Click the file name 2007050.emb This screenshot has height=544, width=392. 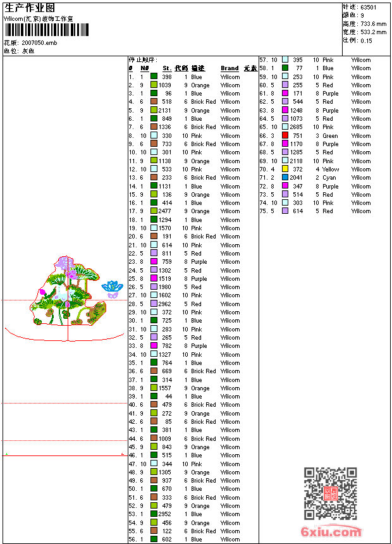point(39,42)
